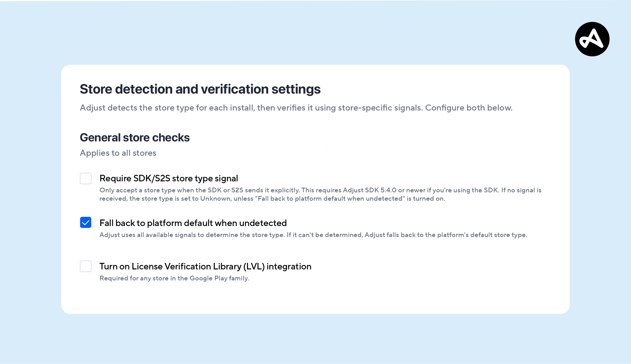Click the Adjust logo icon
631x364 pixels.
coord(592,39)
